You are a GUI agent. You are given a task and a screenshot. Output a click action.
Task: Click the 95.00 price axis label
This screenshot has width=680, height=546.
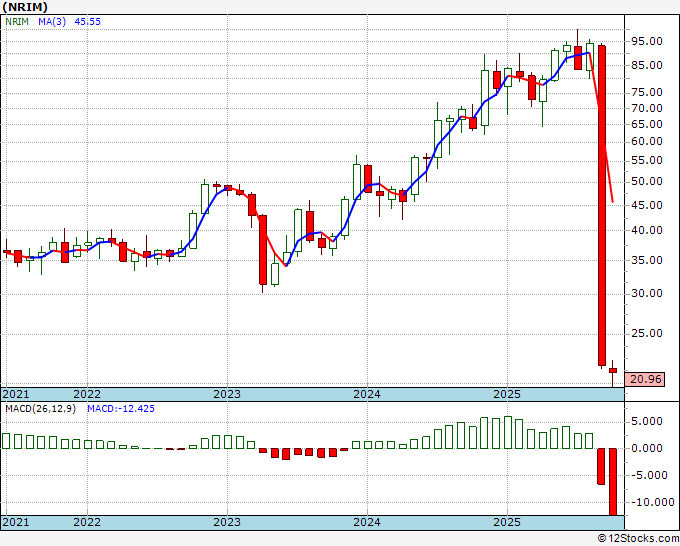click(647, 42)
